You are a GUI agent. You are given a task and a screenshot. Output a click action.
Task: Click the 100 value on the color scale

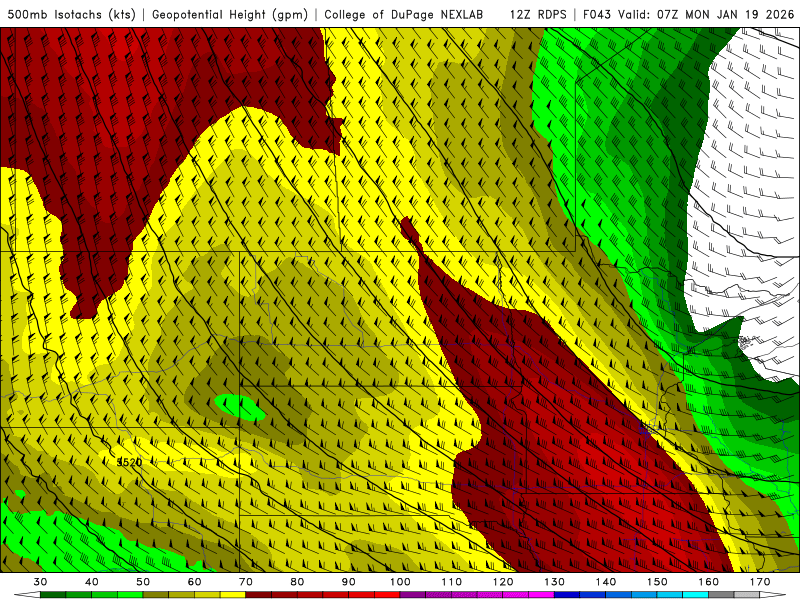tap(400, 582)
